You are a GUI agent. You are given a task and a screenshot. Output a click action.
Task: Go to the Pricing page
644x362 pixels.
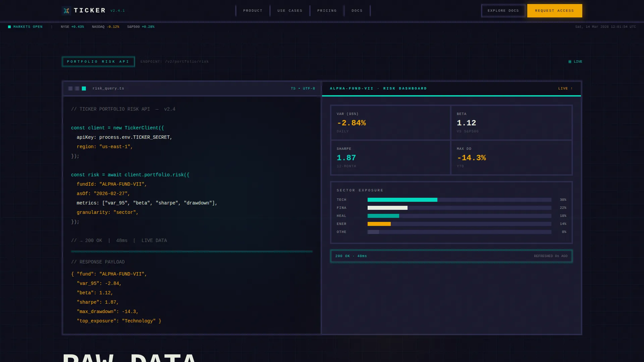pyautogui.click(x=327, y=11)
